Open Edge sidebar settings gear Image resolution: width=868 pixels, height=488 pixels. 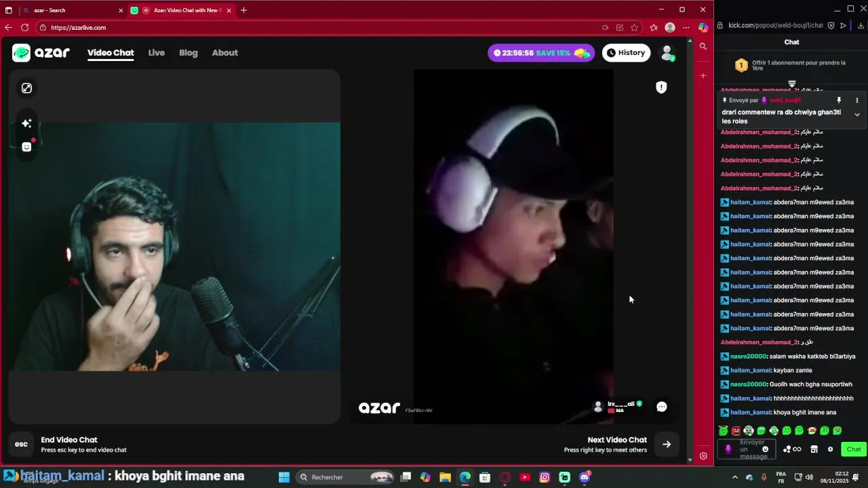703,456
